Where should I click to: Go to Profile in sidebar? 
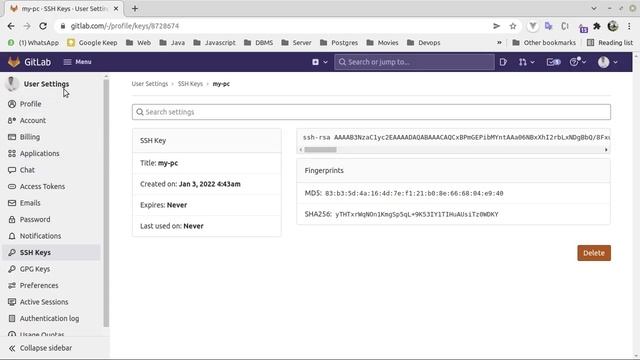[x=30, y=104]
